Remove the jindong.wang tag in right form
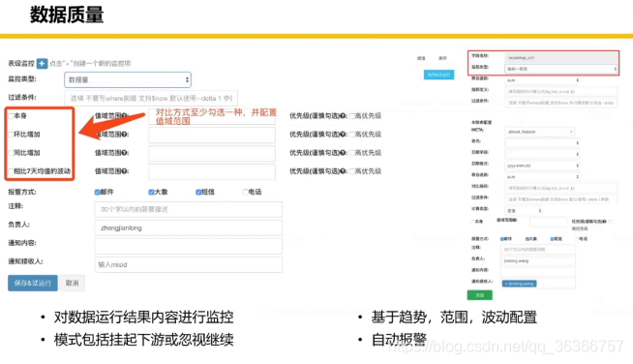 click(506, 284)
